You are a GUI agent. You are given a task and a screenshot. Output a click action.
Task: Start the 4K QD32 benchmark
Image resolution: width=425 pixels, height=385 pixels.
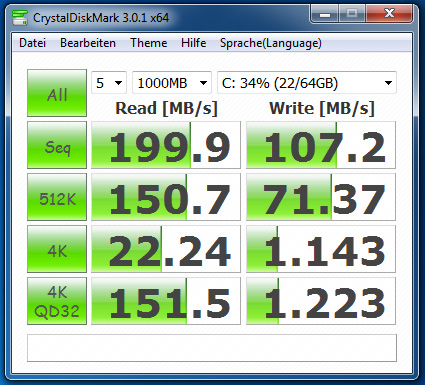tap(57, 301)
